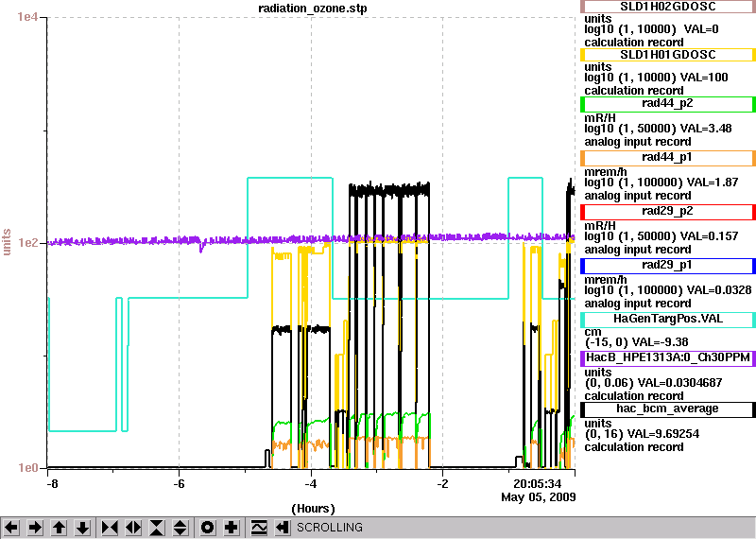Pan the graph up with up arrow

pyautogui.click(x=59, y=528)
